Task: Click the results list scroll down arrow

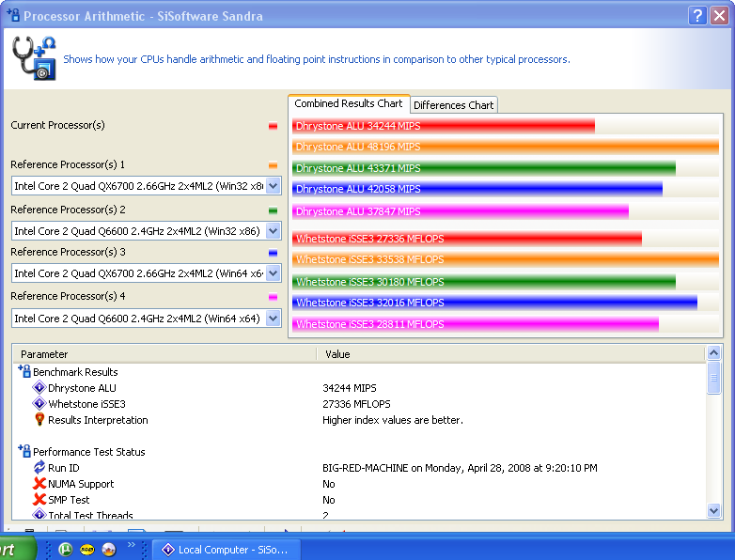Action: tap(713, 511)
